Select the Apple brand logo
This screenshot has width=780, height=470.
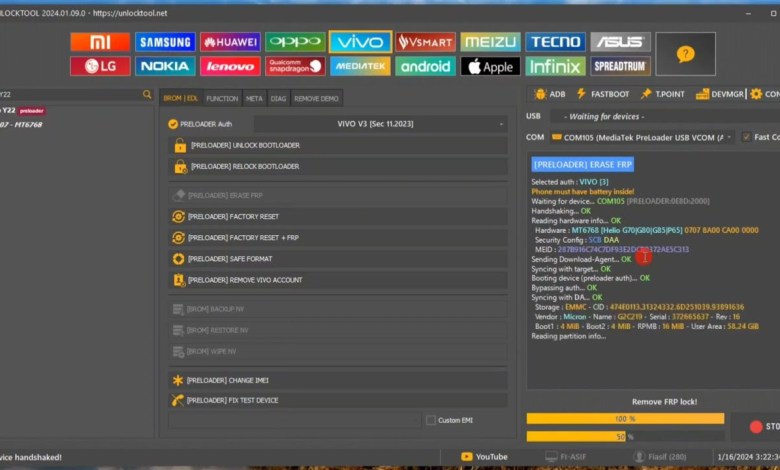490,66
